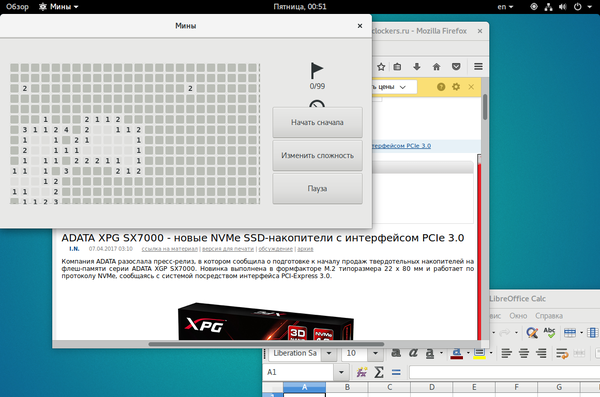600x397 pixels.
Task: Click the gear icon beside Мины in top bar
Action: click(x=43, y=7)
